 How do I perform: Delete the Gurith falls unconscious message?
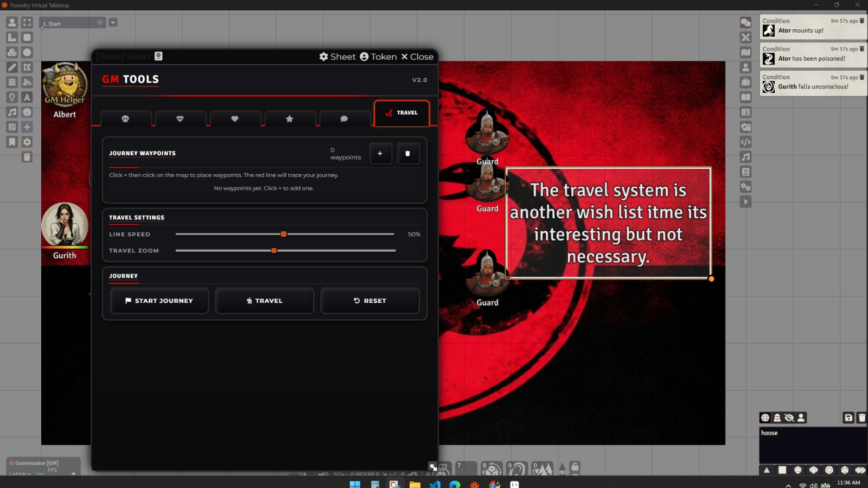(862, 77)
